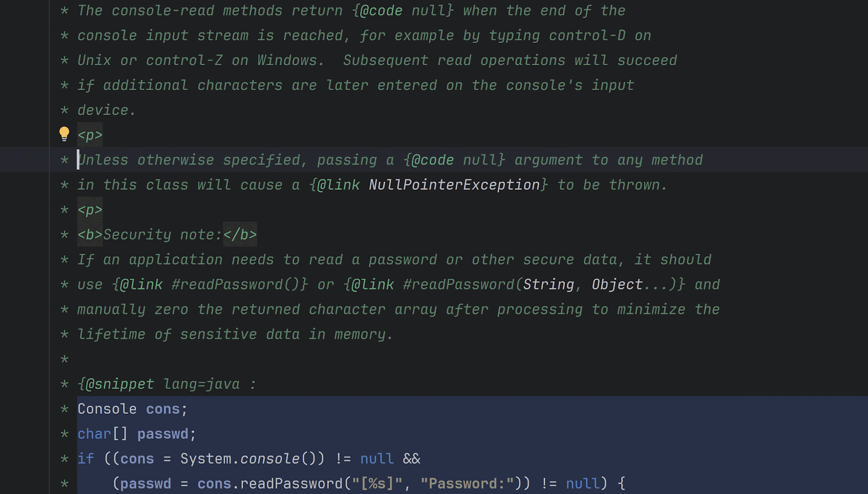The image size is (868, 494).
Task: Click the {@code null} tag in the first comment line
Action: point(403,11)
